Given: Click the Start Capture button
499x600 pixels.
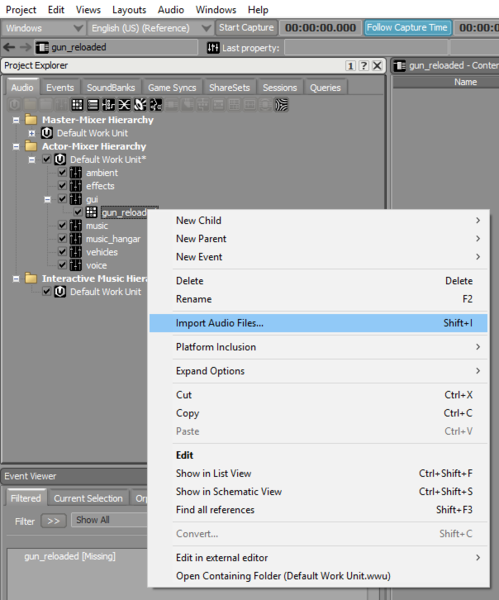Looking at the screenshot, I should pos(246,28).
